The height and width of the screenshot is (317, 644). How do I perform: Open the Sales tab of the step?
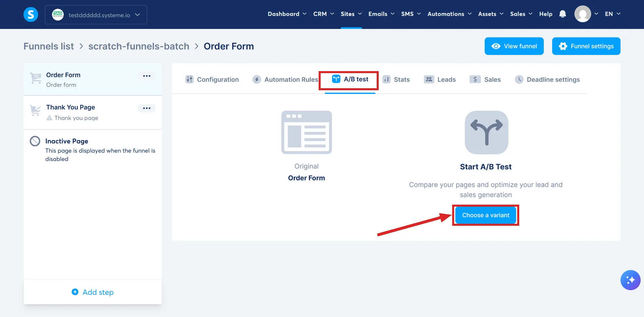pyautogui.click(x=485, y=80)
